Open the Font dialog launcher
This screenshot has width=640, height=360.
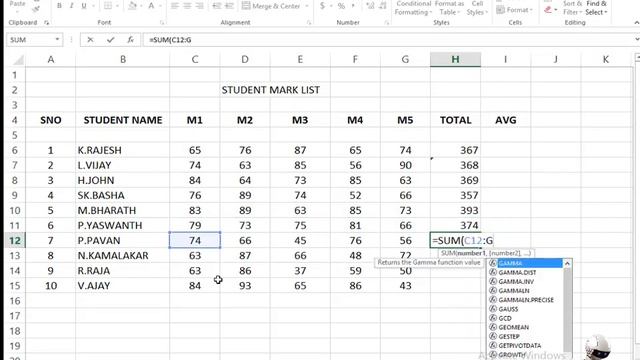pyautogui.click(x=162, y=23)
